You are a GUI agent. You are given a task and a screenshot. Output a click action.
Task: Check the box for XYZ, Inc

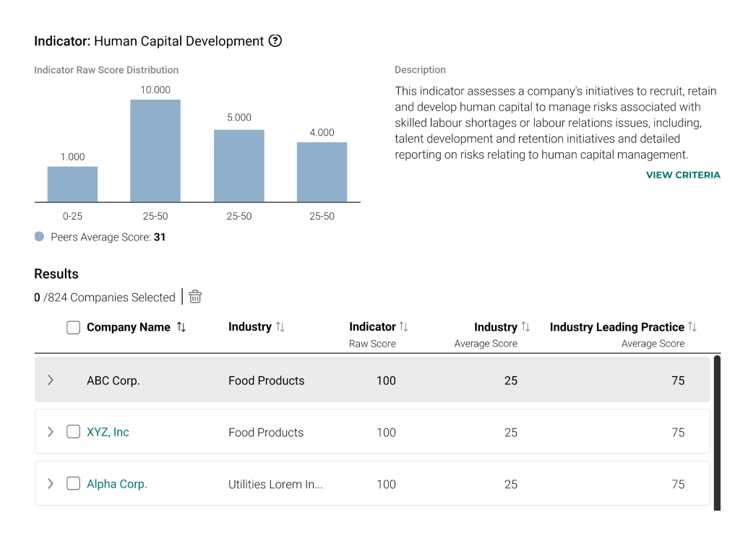[73, 432]
